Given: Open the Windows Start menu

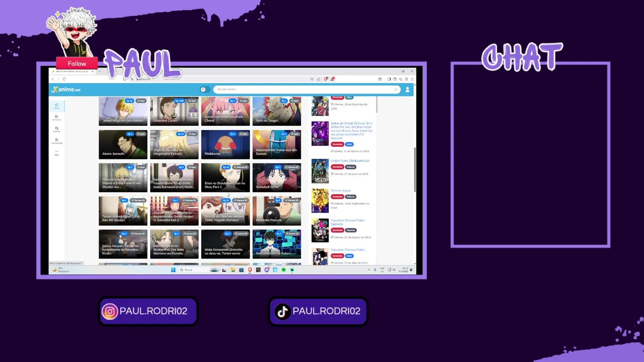Looking at the screenshot, I should coord(173,270).
